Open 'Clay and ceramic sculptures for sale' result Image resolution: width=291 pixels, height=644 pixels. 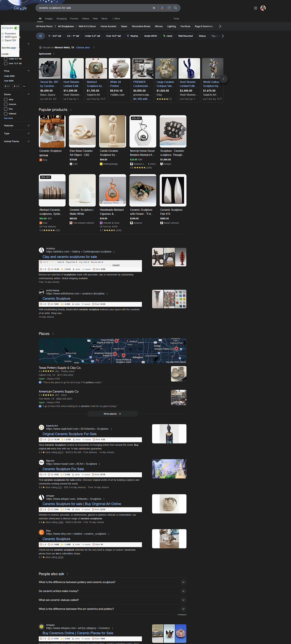coord(70,257)
